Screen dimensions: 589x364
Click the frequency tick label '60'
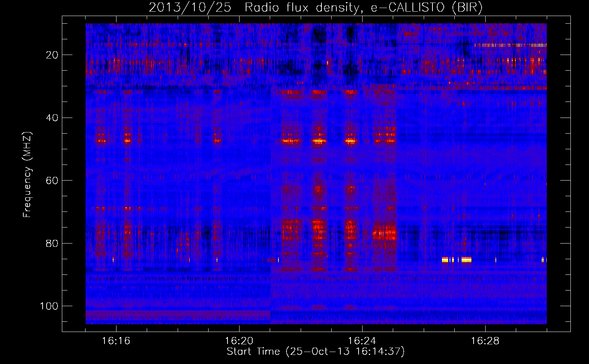coord(52,181)
